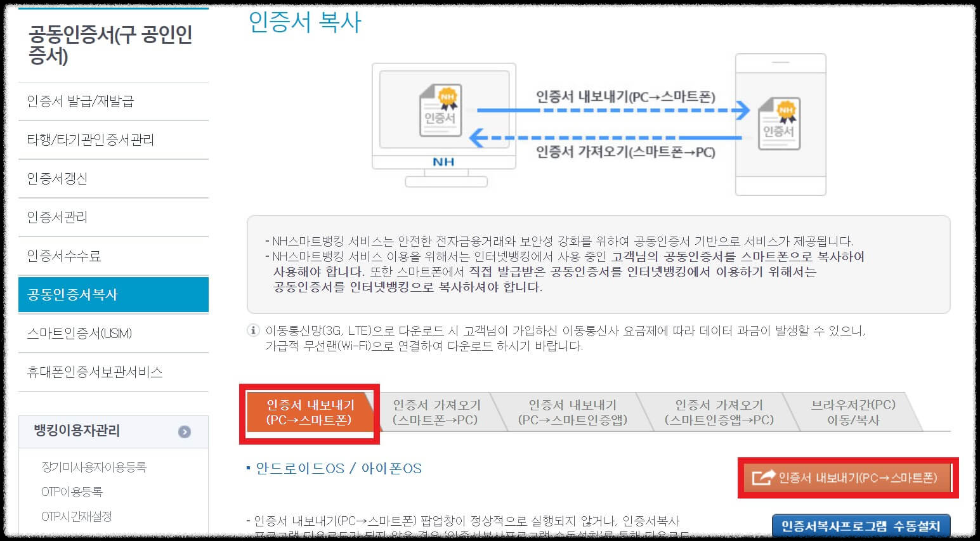
Task: Select 타행/타기관인증서관리 in sidebar
Action: pyautogui.click(x=113, y=140)
